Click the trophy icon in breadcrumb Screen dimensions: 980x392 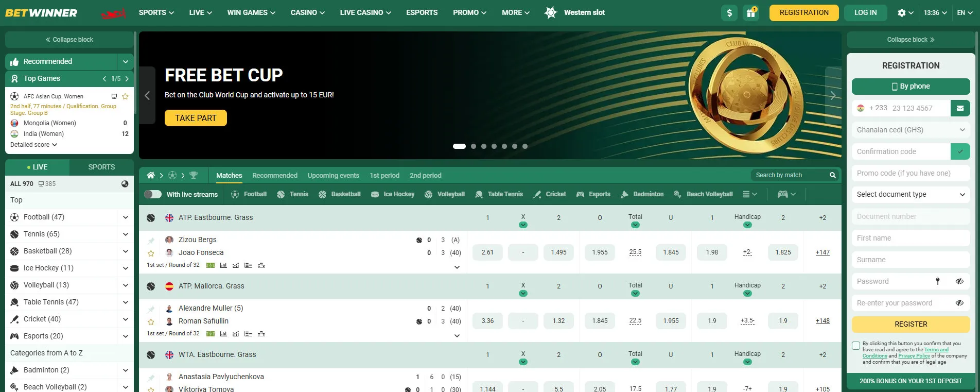194,175
